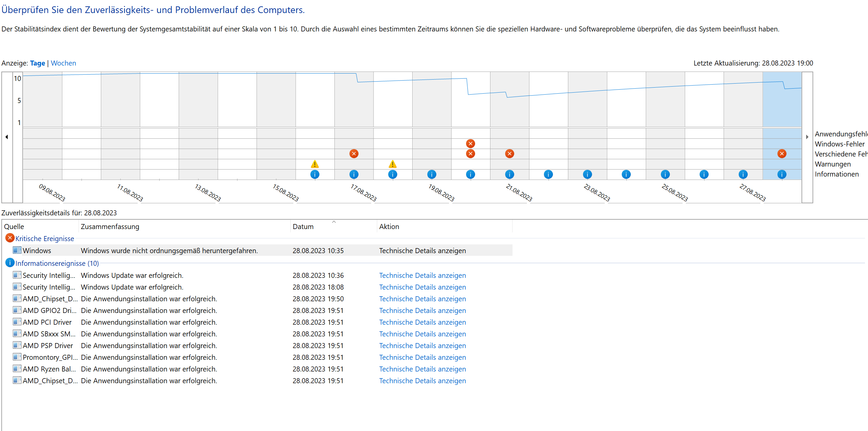Collapse the Informationsereignisse (10) group
Viewport: 868px width, 431px height.
pyautogui.click(x=56, y=263)
